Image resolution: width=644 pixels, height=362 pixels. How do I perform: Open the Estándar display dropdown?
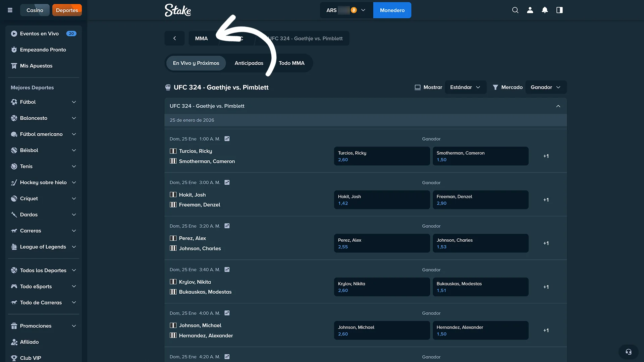[x=465, y=87]
